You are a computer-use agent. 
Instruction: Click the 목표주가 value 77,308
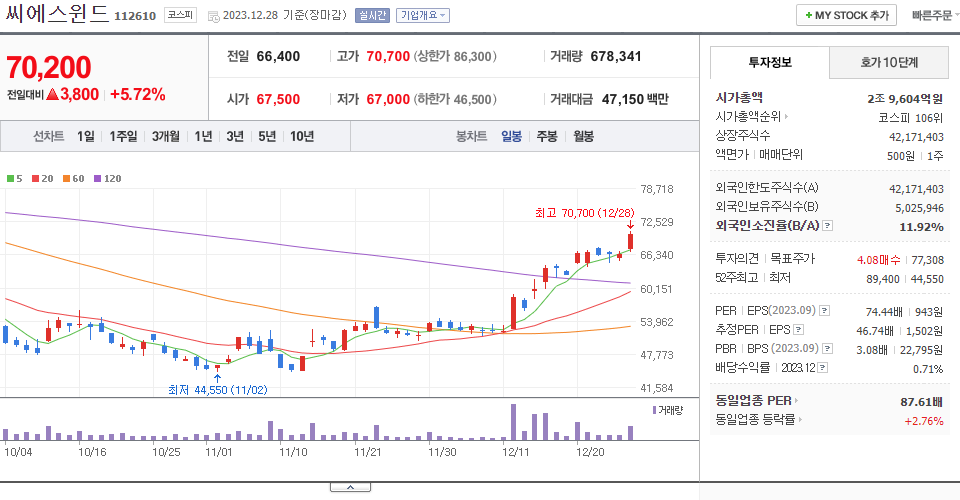[x=928, y=260]
